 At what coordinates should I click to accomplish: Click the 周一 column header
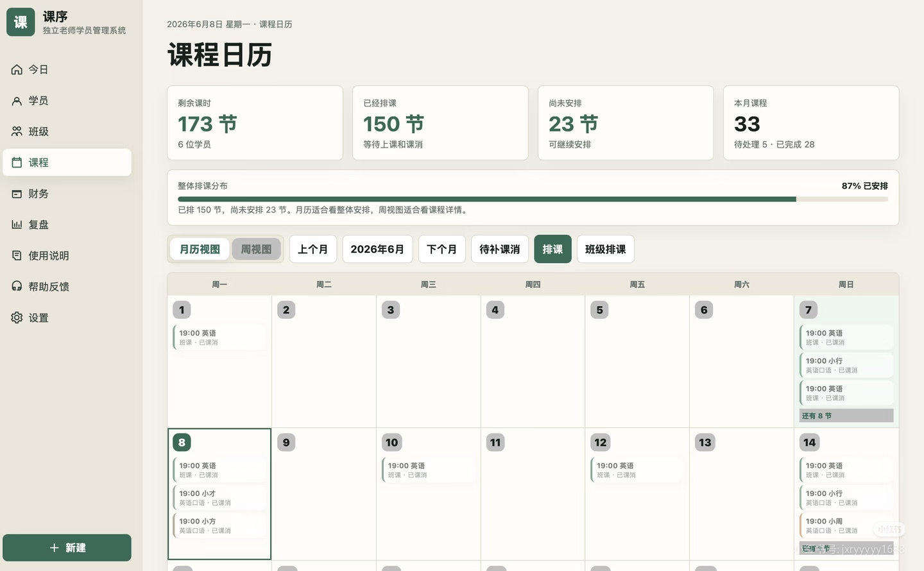[x=219, y=284]
